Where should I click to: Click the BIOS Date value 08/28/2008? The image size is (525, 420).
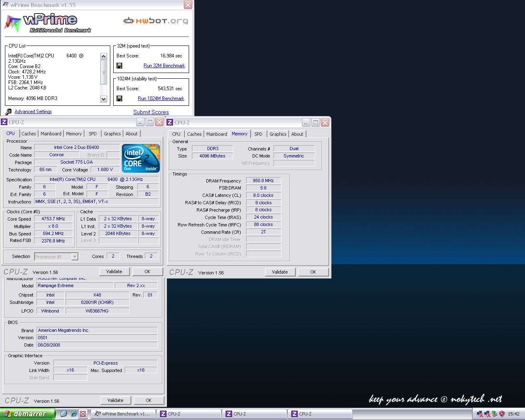(97, 345)
